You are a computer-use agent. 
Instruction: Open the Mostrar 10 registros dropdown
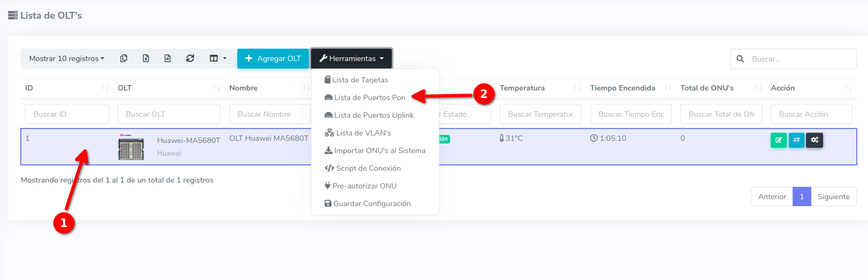pyautogui.click(x=67, y=58)
